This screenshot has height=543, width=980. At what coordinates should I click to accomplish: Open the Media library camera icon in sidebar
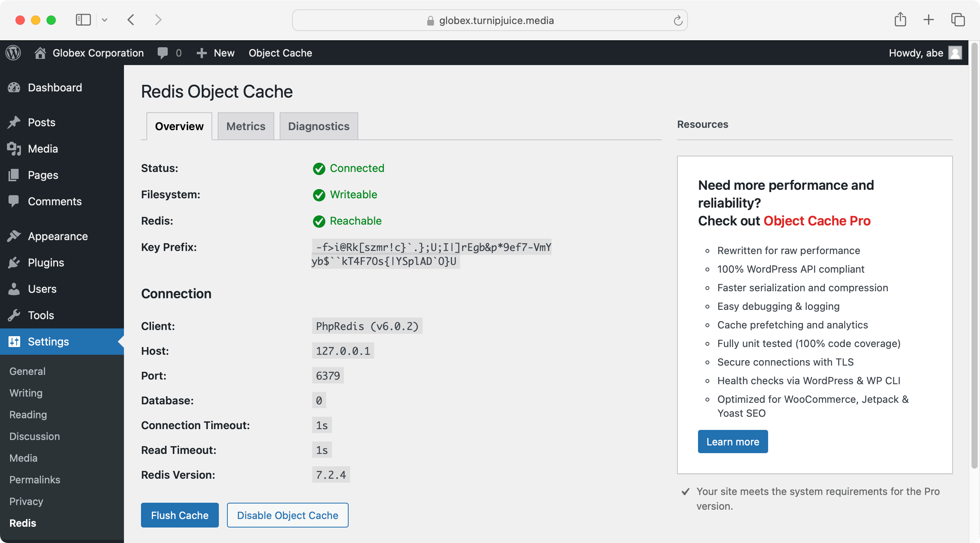tap(14, 149)
